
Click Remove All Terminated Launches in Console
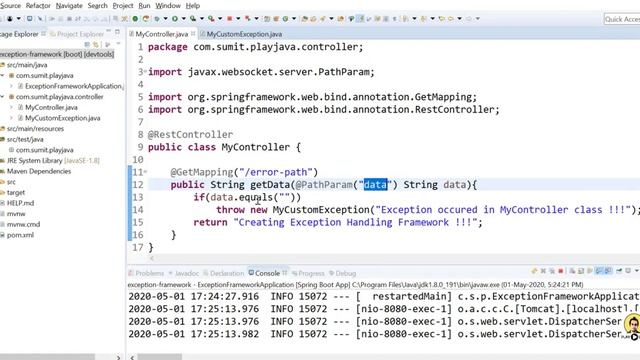click(552, 271)
